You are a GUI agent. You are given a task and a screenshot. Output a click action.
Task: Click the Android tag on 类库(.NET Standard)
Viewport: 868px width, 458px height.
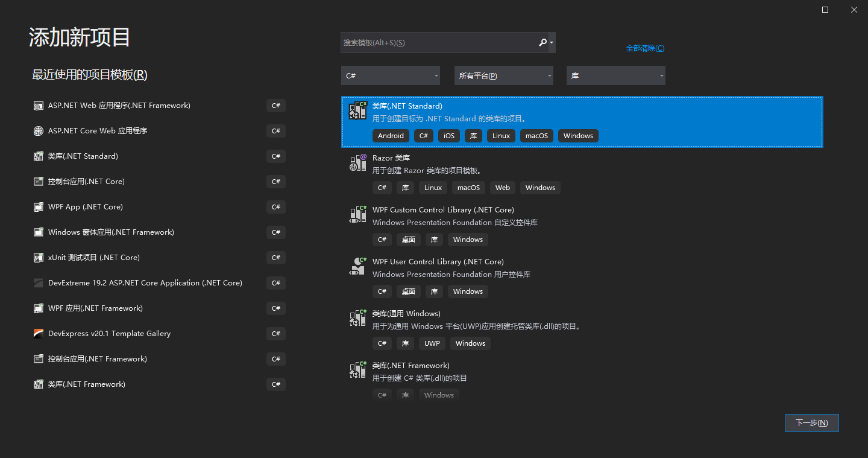(x=391, y=136)
